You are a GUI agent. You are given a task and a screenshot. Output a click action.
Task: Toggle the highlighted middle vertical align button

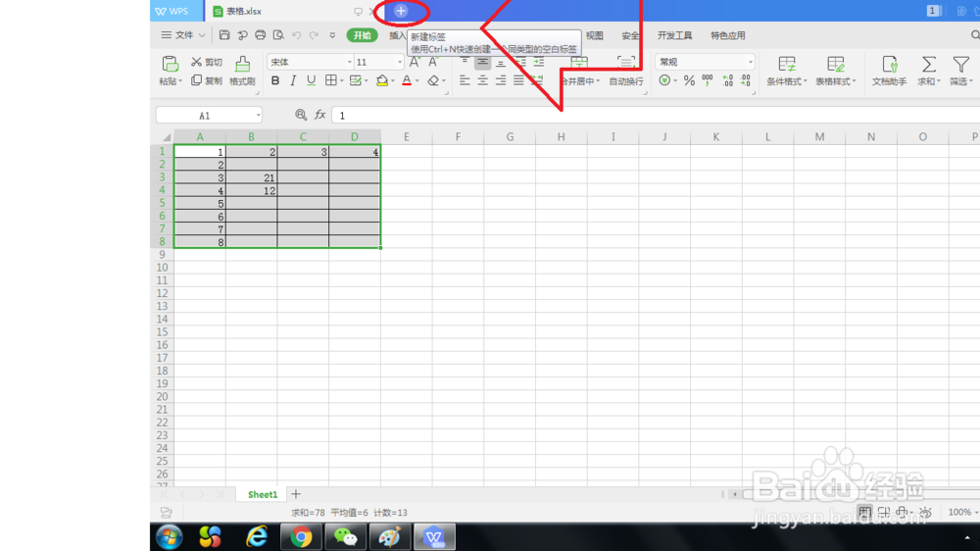tap(482, 62)
